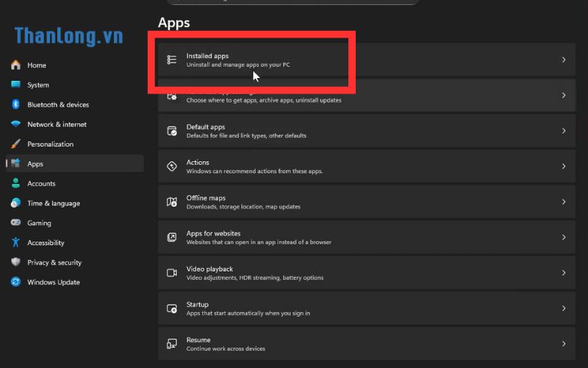Open Apps for websites chevron
The image size is (588, 368).
(x=564, y=237)
